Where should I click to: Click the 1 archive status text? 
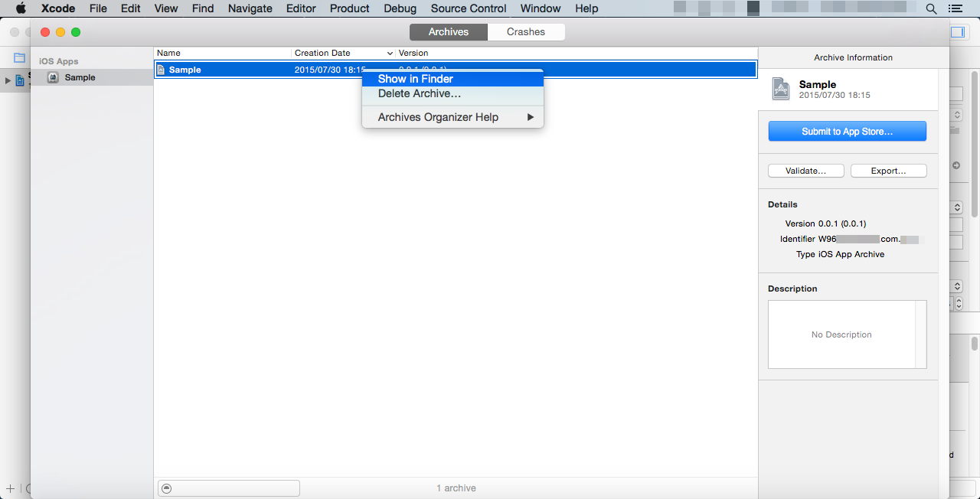pyautogui.click(x=456, y=488)
